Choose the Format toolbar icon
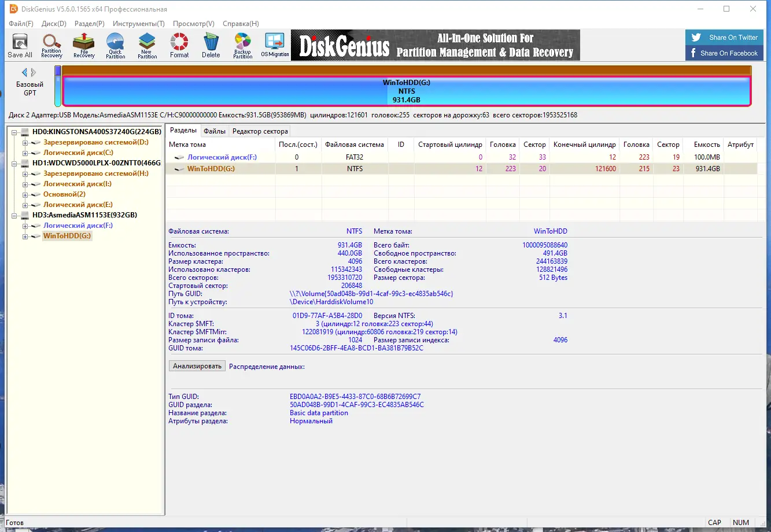The width and height of the screenshot is (771, 532). (x=179, y=46)
